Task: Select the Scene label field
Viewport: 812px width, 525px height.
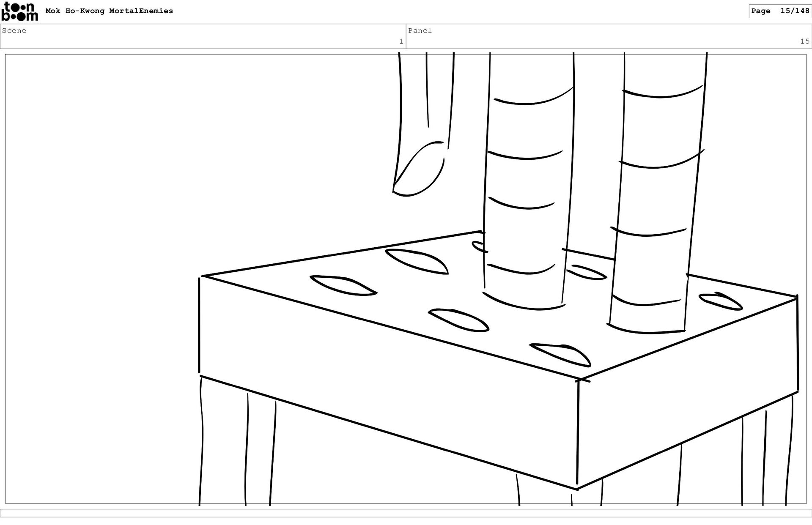Action: click(14, 30)
